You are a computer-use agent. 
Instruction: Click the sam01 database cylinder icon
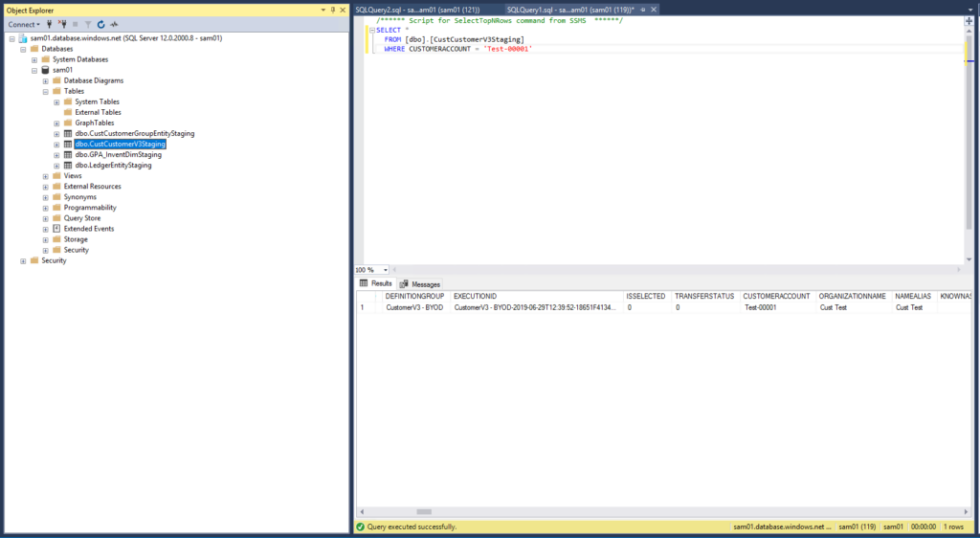[45, 70]
